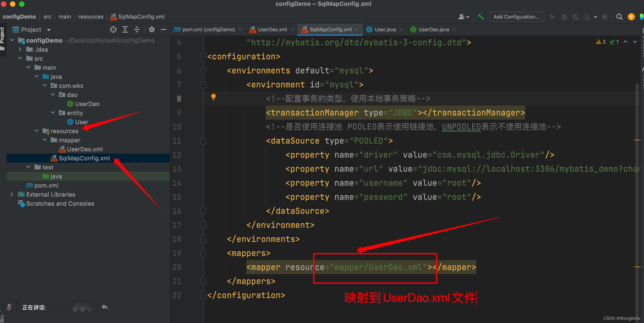Click the IDE update arrow icon
The height and width of the screenshot is (323, 644).
click(631, 17)
